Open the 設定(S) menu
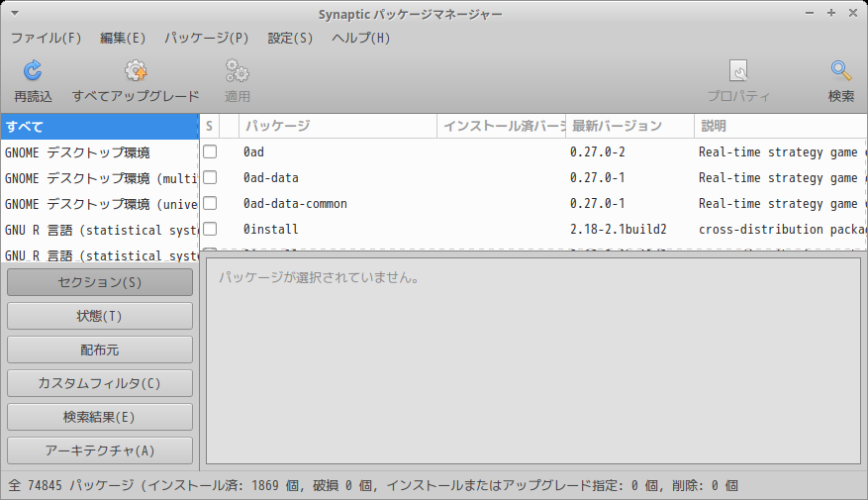This screenshot has width=868, height=500. pyautogui.click(x=290, y=38)
